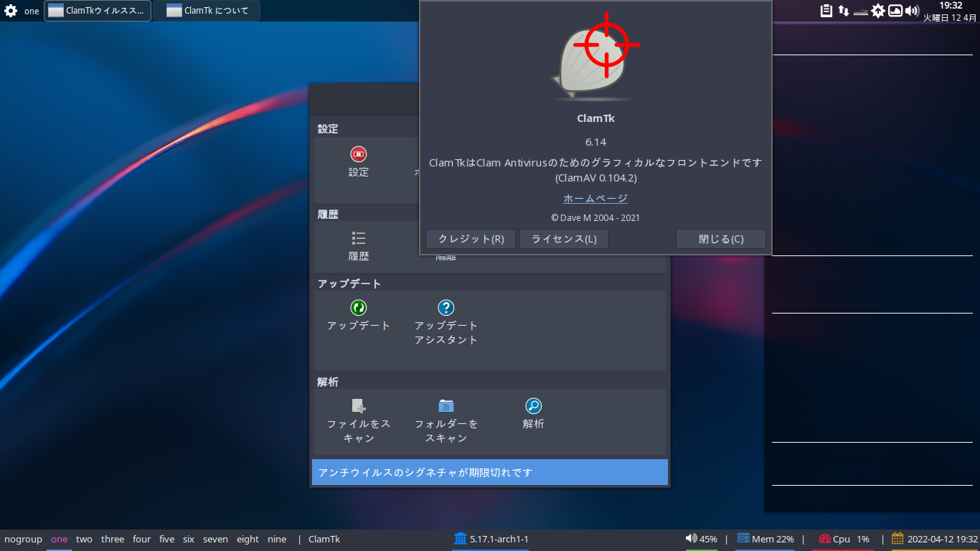Launch the Update Assistant question-mark icon
Viewport: 980px width, 551px height.
[446, 308]
